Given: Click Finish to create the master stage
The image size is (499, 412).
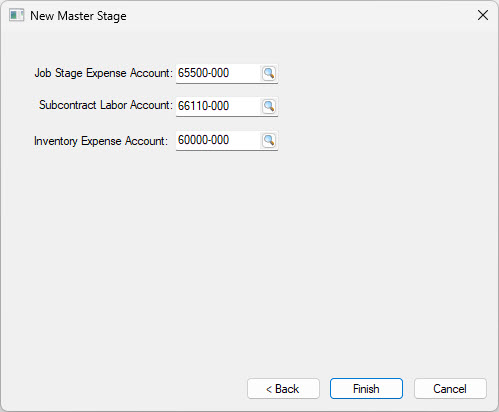Looking at the screenshot, I should [x=366, y=389].
